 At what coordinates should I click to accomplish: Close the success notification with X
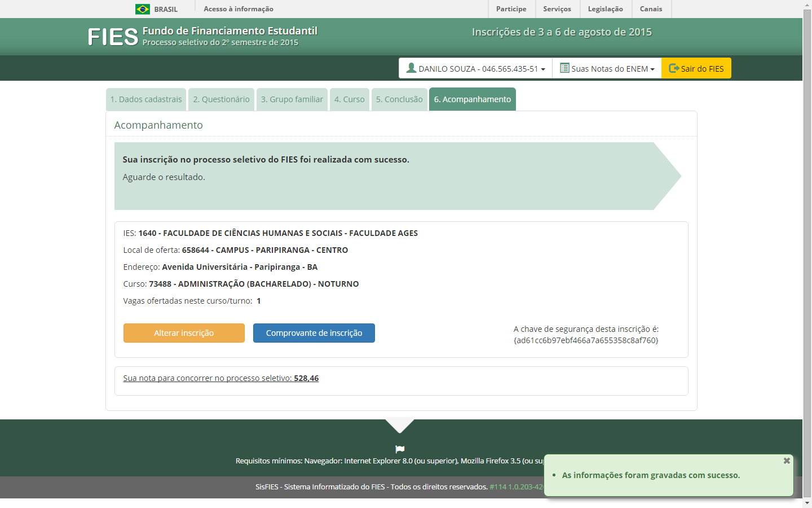click(787, 461)
